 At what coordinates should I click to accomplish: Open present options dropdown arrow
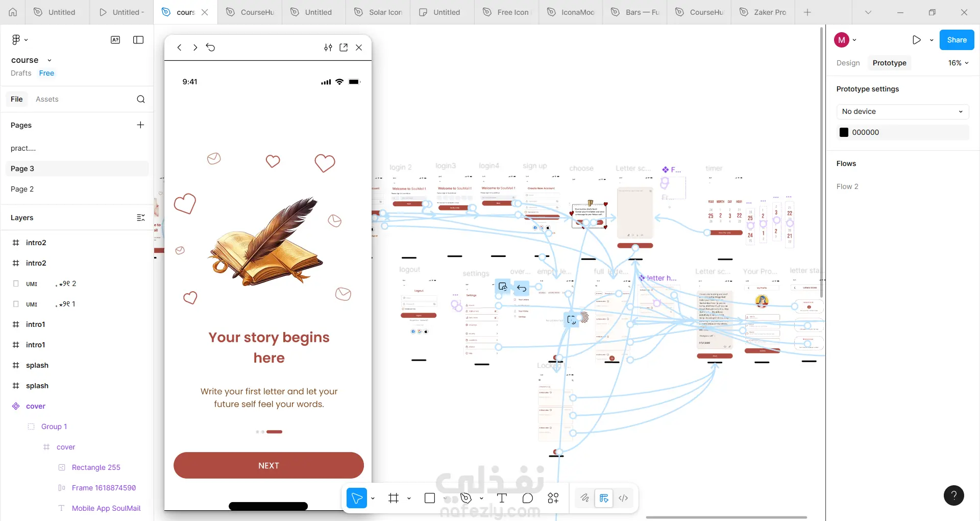932,40
